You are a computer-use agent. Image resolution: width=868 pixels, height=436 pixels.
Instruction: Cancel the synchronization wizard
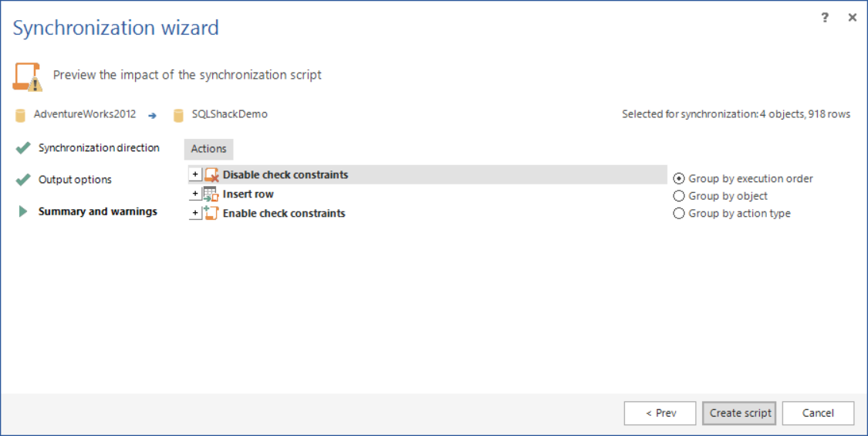tap(818, 413)
